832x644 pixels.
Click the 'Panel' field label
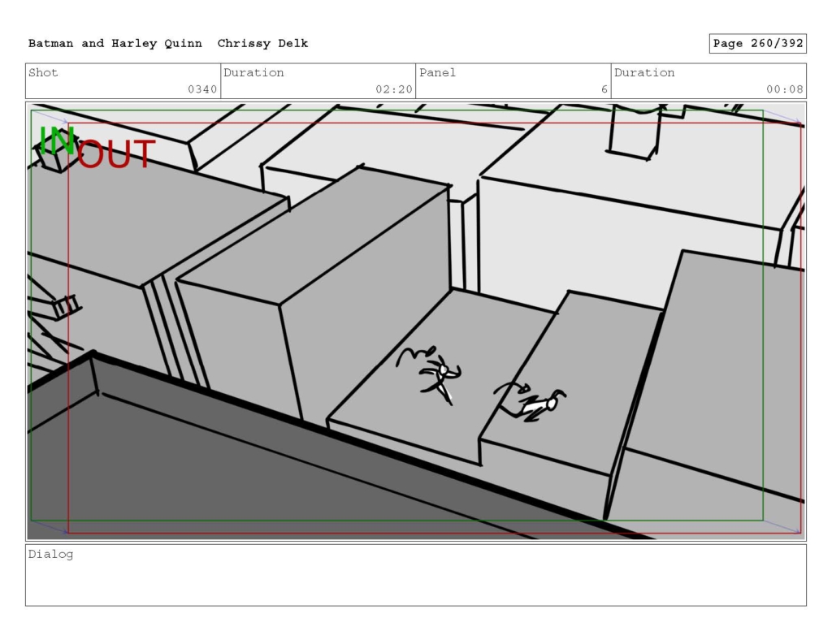(437, 72)
